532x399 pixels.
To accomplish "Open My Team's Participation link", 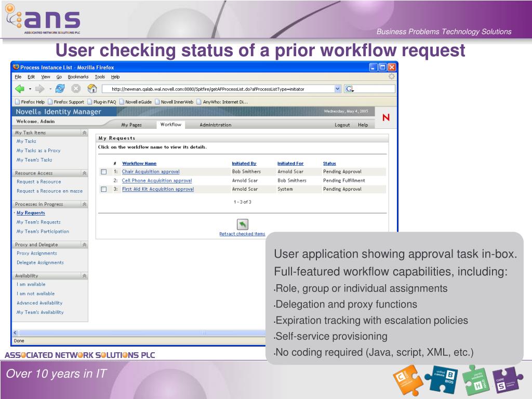I will (x=43, y=231).
